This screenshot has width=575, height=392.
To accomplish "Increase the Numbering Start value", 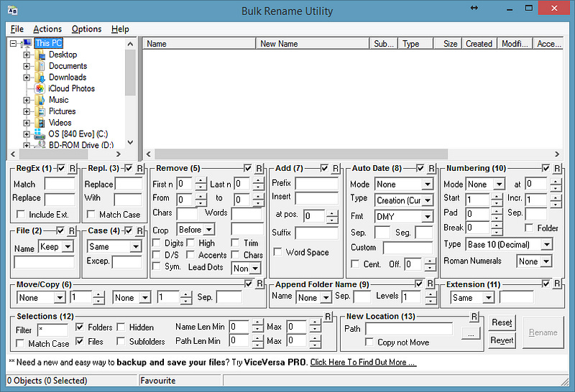I will pyautogui.click(x=497, y=197).
